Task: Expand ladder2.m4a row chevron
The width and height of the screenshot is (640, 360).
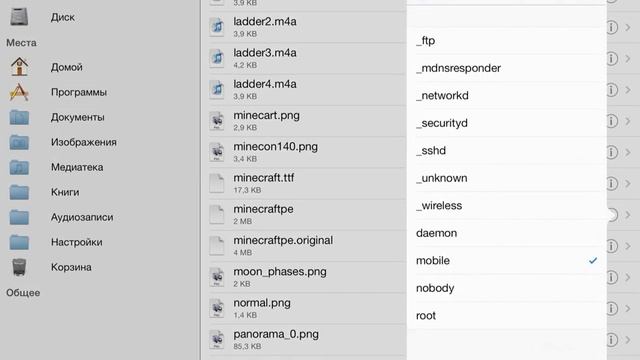Action: tap(628, 27)
